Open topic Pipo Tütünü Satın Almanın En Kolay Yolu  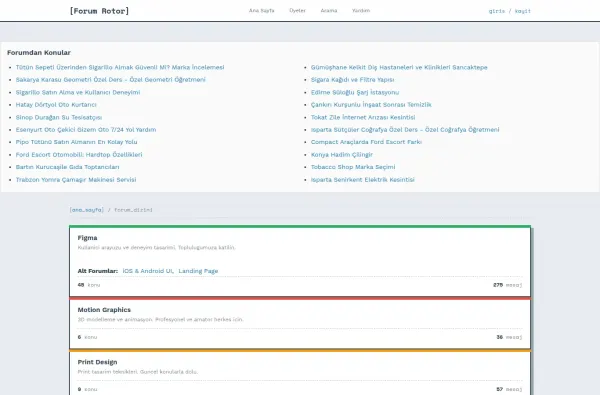(76, 142)
